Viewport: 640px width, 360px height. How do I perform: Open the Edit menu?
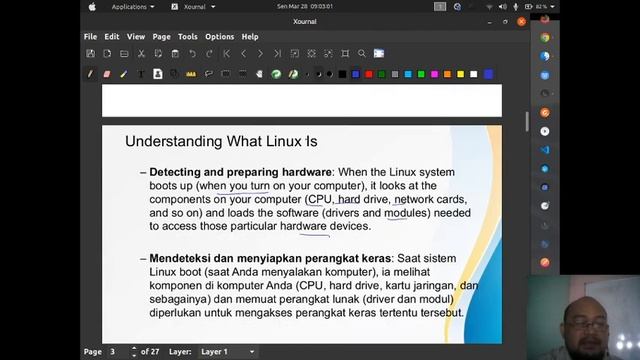pos(111,37)
